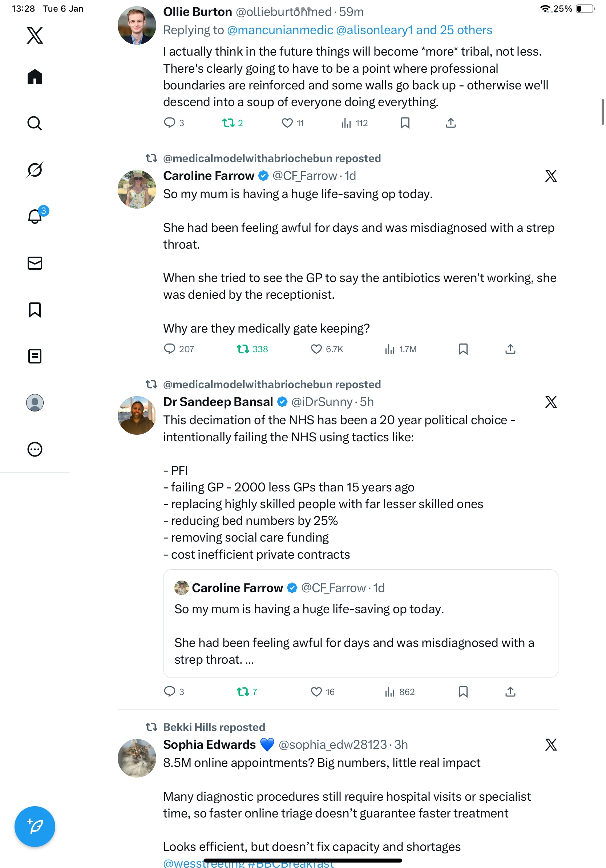Undo repost on Ollie Burton's reply
The image size is (606, 868).
pos(228,123)
